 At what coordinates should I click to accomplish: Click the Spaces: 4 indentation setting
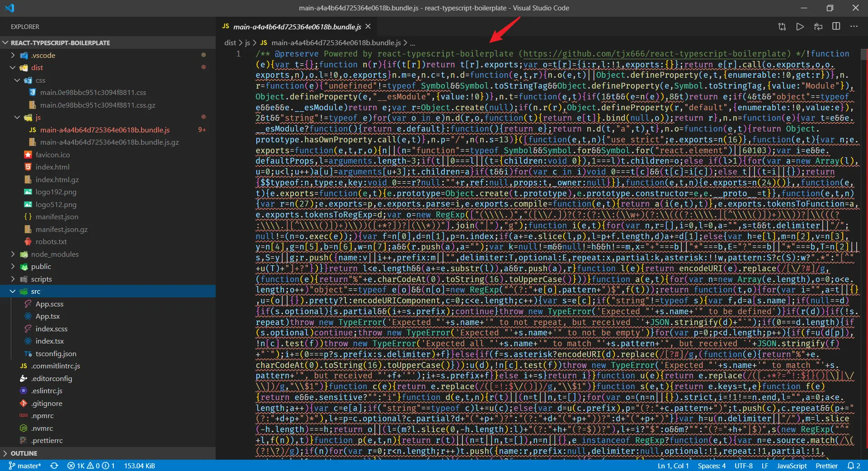click(x=712, y=466)
